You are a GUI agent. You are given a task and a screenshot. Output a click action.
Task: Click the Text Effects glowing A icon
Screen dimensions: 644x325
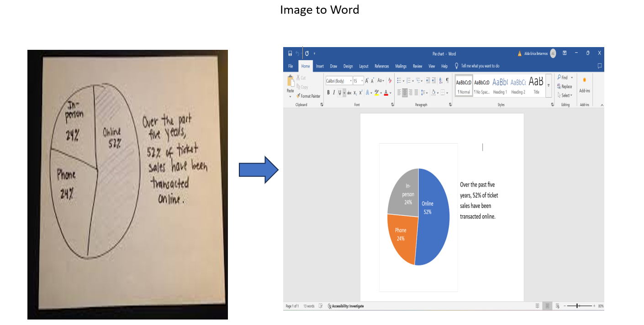368,93
